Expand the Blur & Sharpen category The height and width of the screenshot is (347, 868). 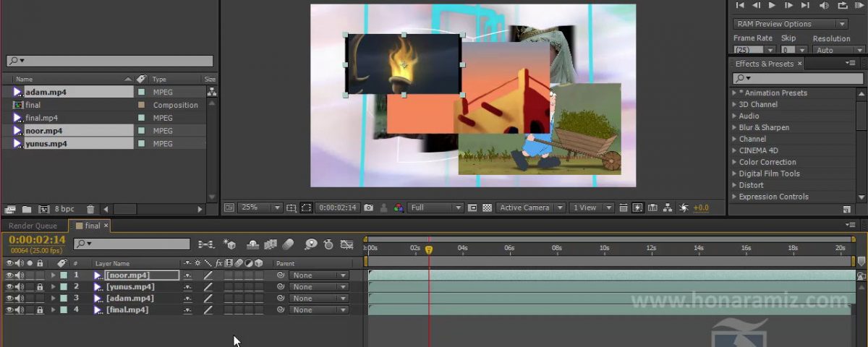tap(734, 127)
